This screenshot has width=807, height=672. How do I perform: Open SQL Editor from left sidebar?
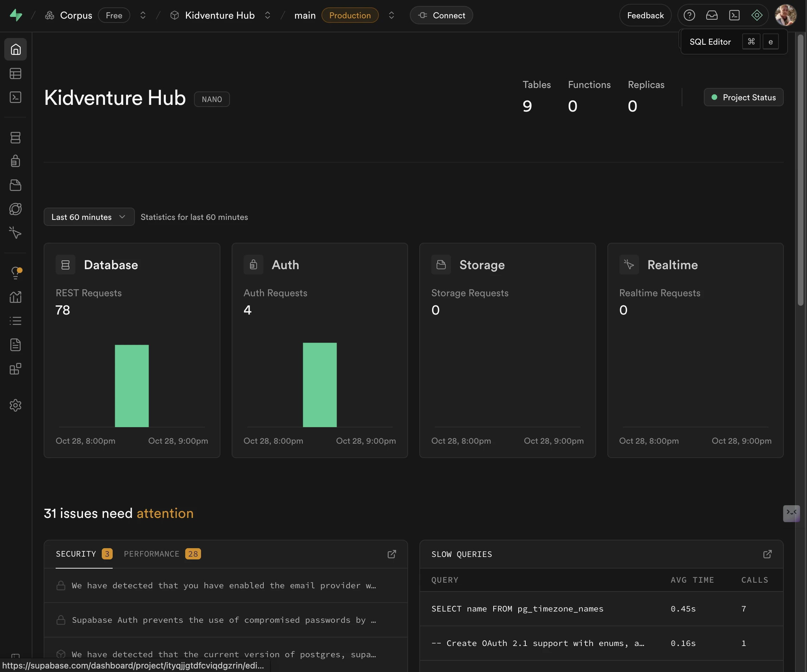click(15, 97)
